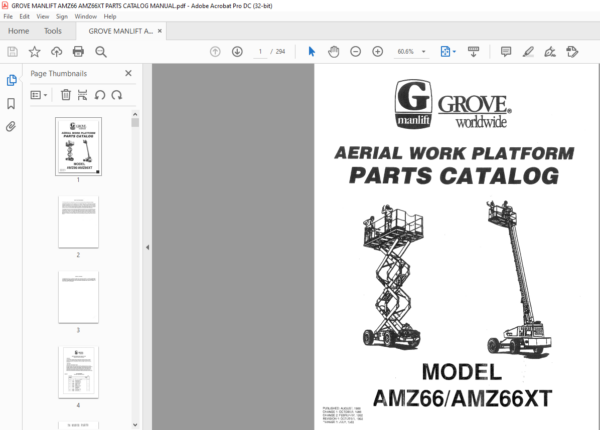The image size is (600, 430).
Task: Zoom in with the plus button
Action: (378, 52)
